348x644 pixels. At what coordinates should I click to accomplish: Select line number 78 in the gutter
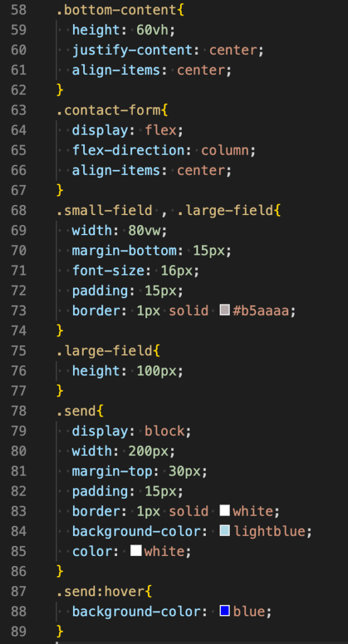click(x=18, y=411)
